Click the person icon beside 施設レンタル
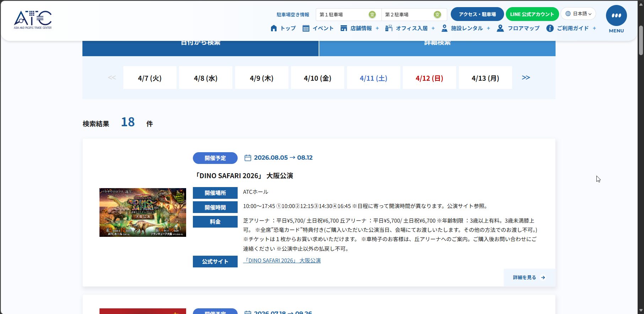This screenshot has height=314, width=644. [x=444, y=28]
